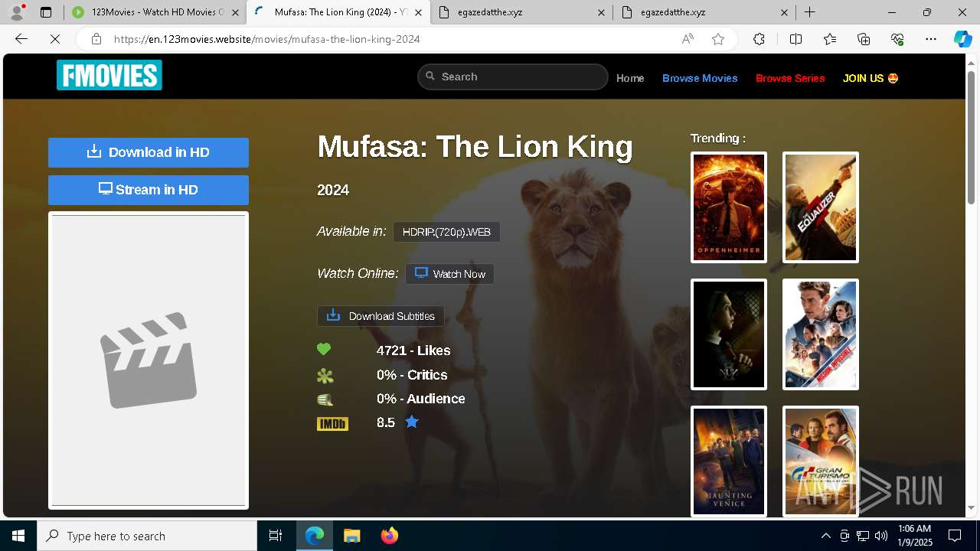Open the Favorites list icon
Image resolution: width=980 pixels, height=551 pixels.
point(830,39)
